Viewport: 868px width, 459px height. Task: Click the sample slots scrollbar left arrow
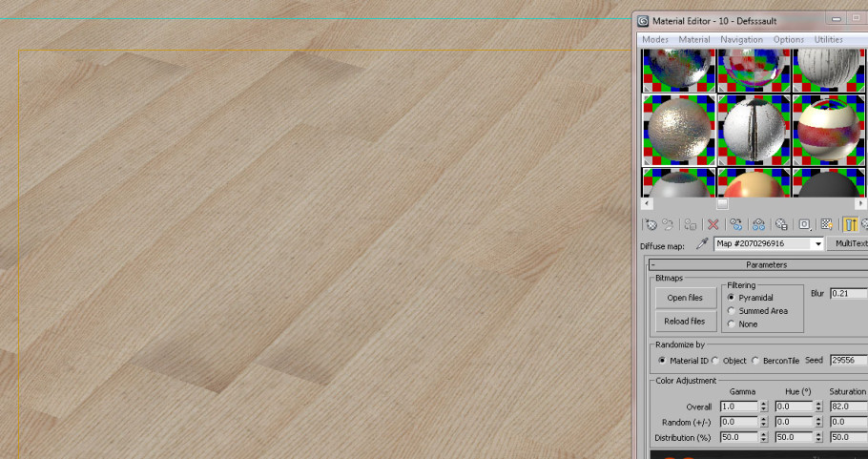646,204
